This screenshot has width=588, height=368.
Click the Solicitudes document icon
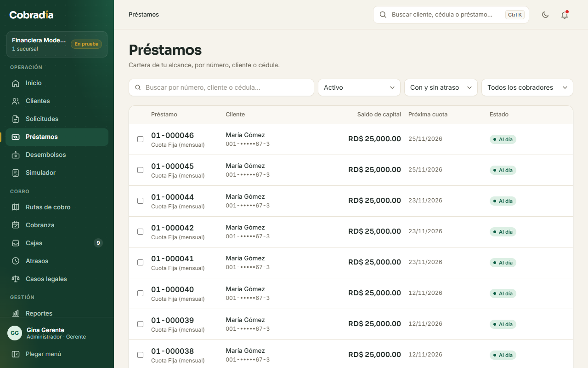coord(16,119)
